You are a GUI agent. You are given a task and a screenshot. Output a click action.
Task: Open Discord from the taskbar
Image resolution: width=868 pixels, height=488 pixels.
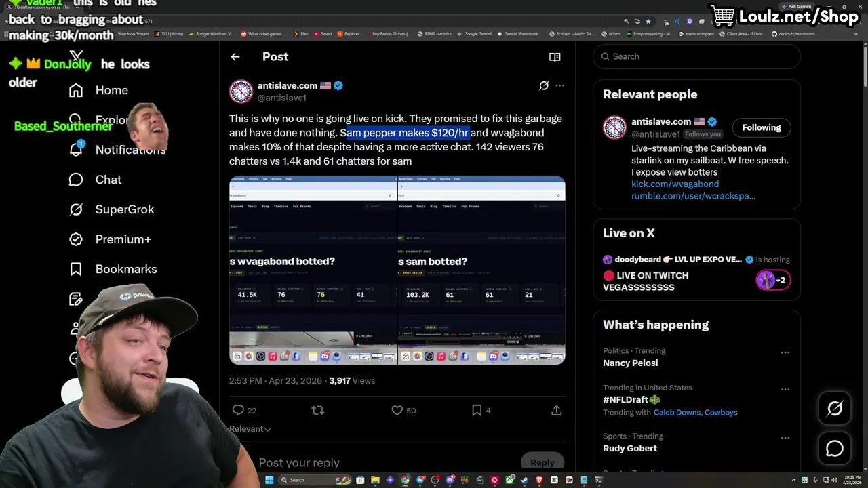coord(450,480)
